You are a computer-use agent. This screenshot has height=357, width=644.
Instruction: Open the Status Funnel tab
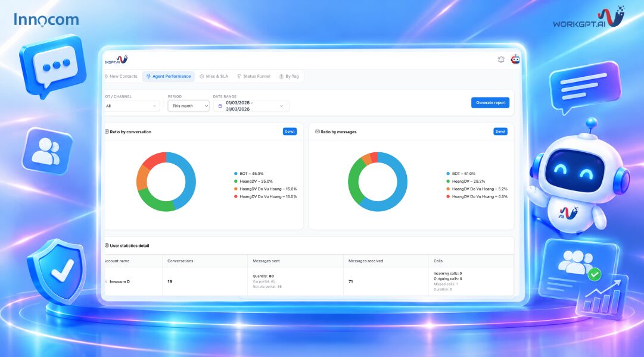point(254,76)
